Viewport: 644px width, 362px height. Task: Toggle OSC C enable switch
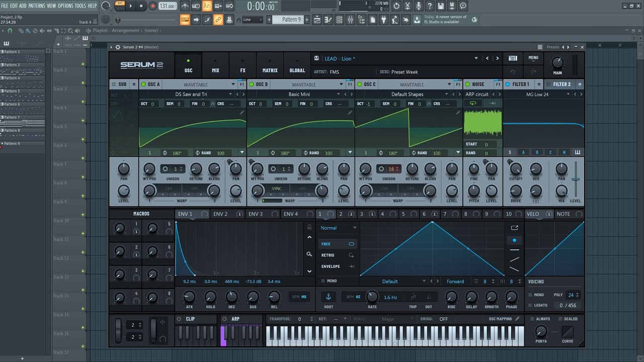[360, 84]
